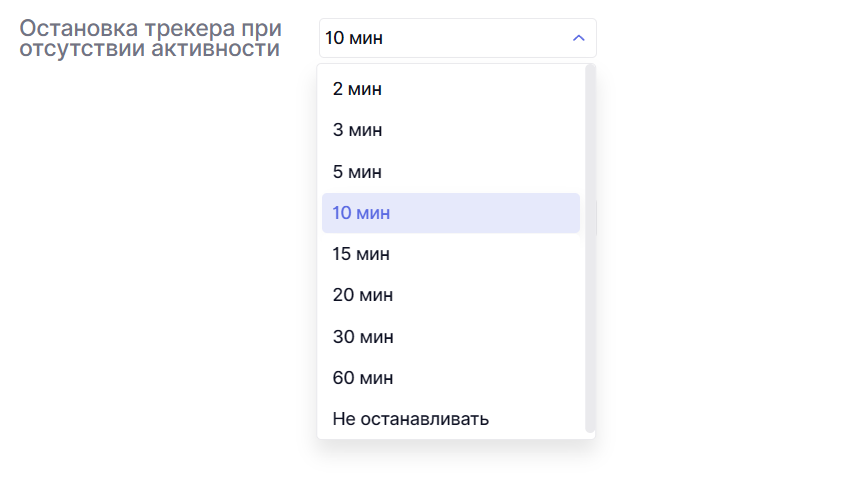Set idle timeout to twenty minutes
The image size is (850, 487).
pos(450,296)
